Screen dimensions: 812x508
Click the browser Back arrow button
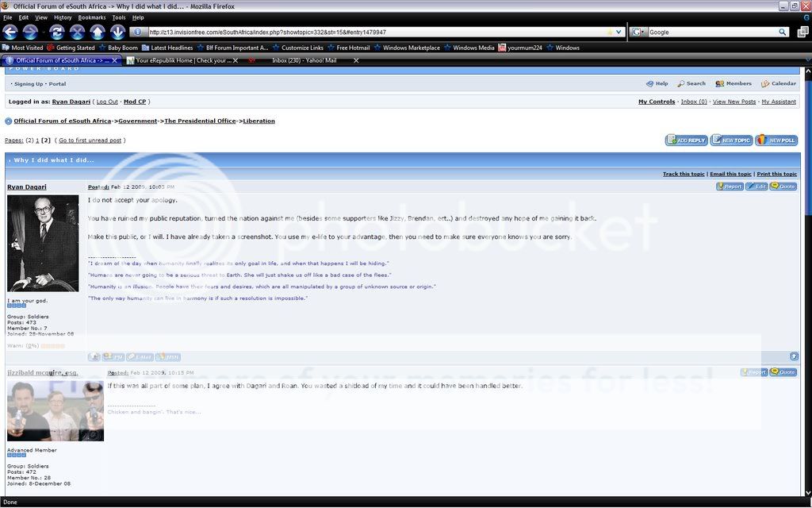point(10,32)
